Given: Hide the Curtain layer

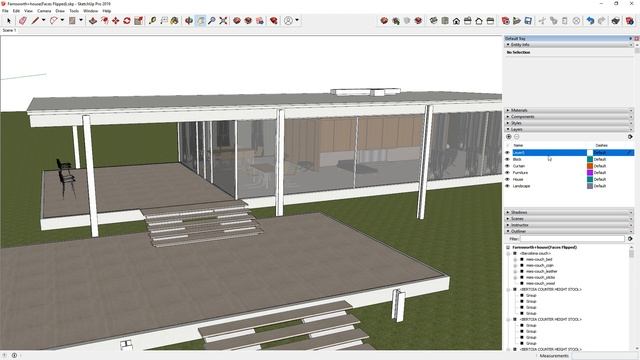Looking at the screenshot, I should (508, 166).
